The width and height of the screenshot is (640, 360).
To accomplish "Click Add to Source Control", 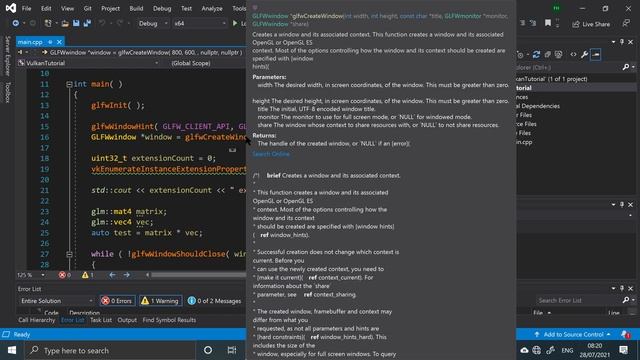I will 573,335.
